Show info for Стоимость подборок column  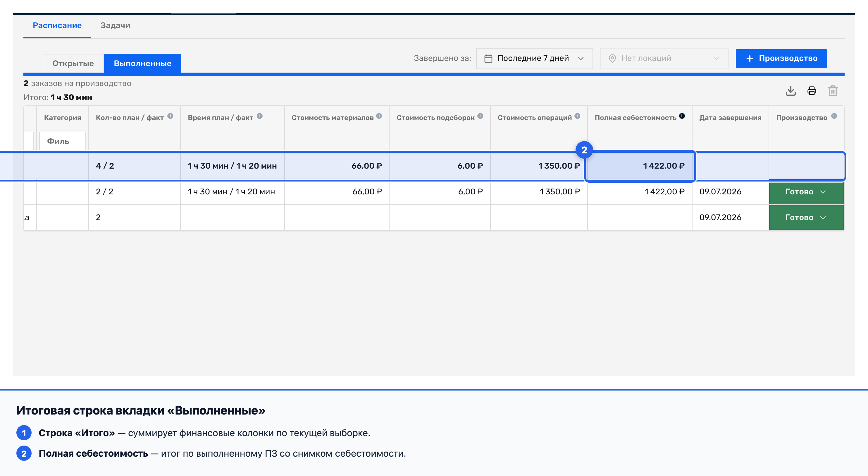[480, 116]
